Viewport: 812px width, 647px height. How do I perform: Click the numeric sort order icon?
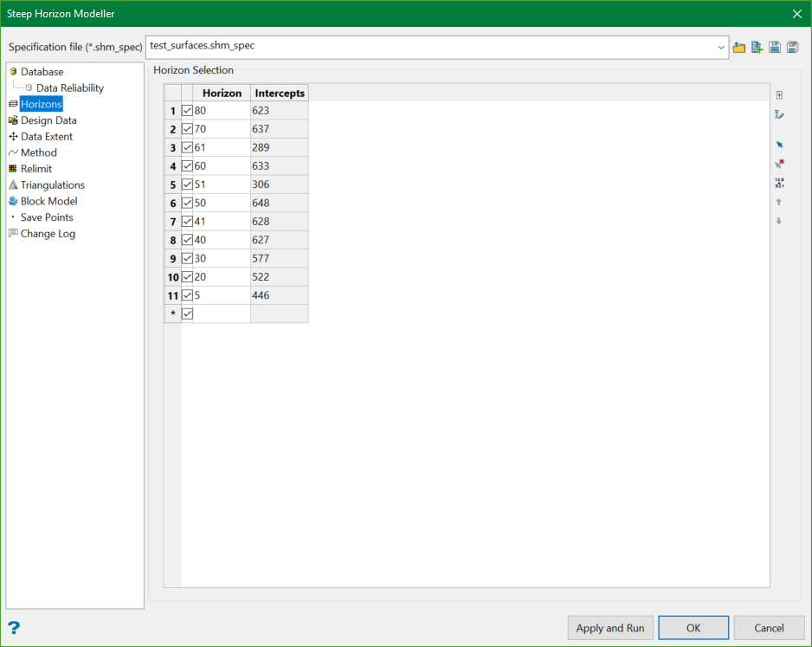coord(779,183)
